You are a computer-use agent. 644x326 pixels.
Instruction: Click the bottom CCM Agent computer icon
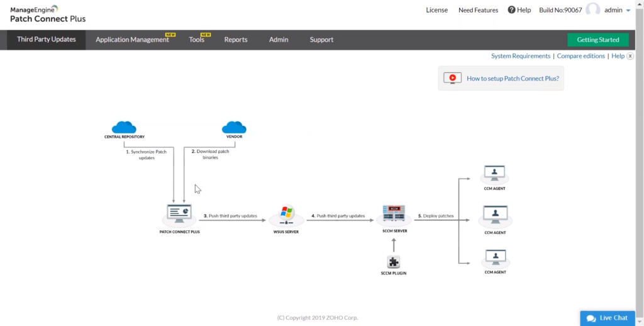(x=495, y=258)
